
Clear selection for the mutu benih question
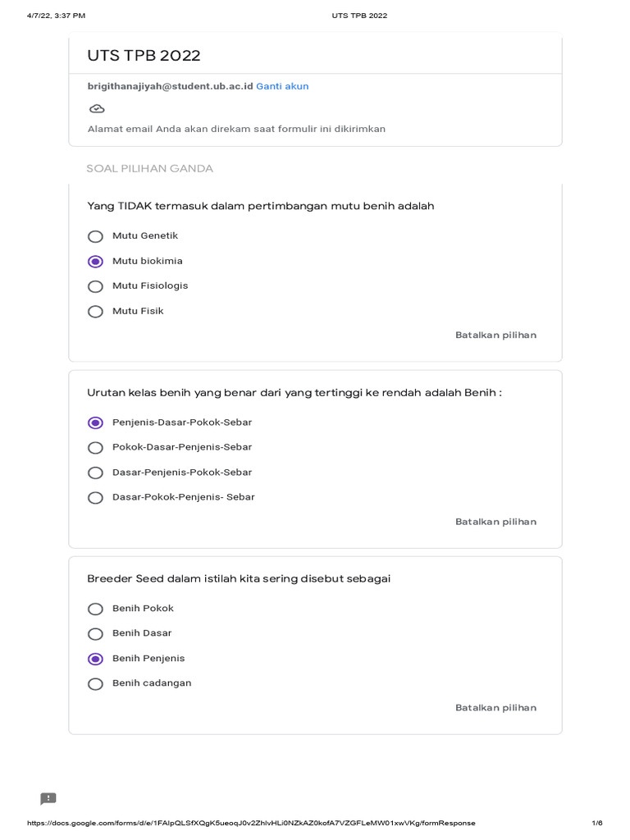point(495,335)
